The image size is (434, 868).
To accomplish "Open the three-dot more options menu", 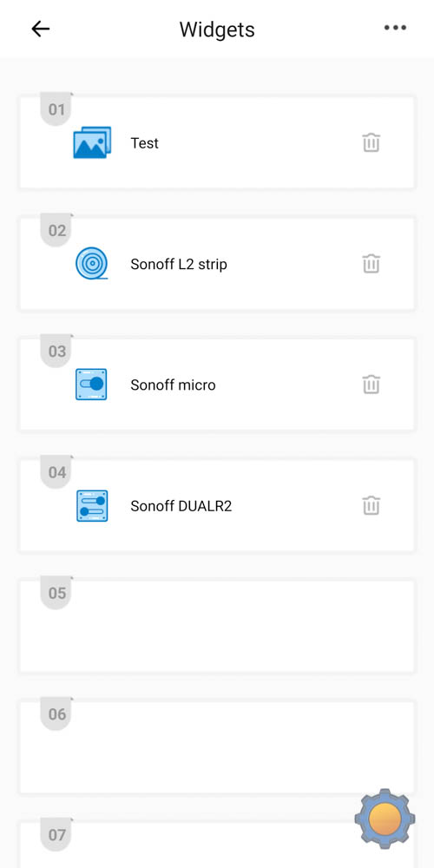I will tap(395, 28).
